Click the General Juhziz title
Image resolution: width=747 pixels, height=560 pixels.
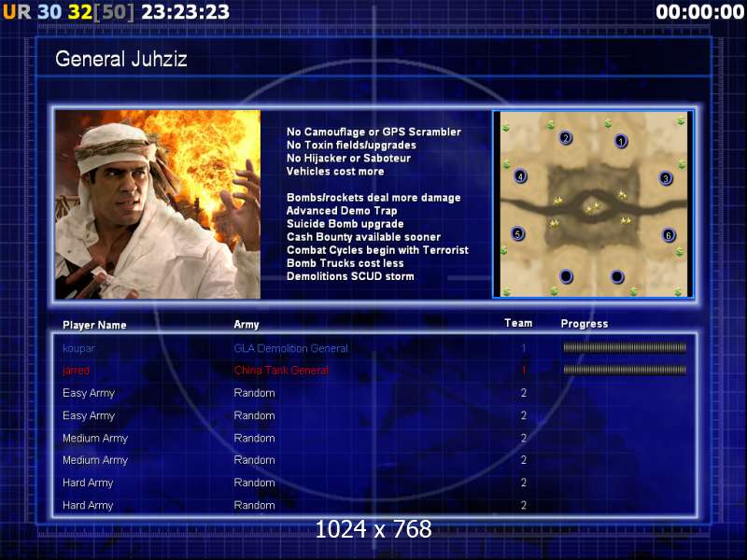coord(121,59)
